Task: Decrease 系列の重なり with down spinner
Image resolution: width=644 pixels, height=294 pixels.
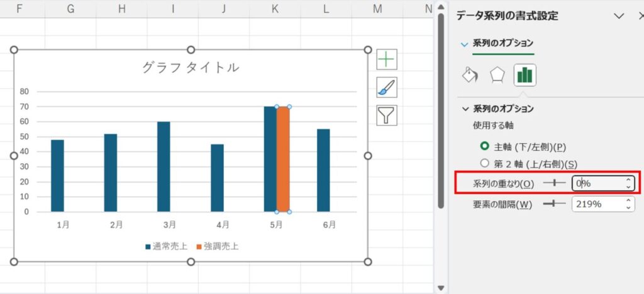Action: click(x=628, y=187)
